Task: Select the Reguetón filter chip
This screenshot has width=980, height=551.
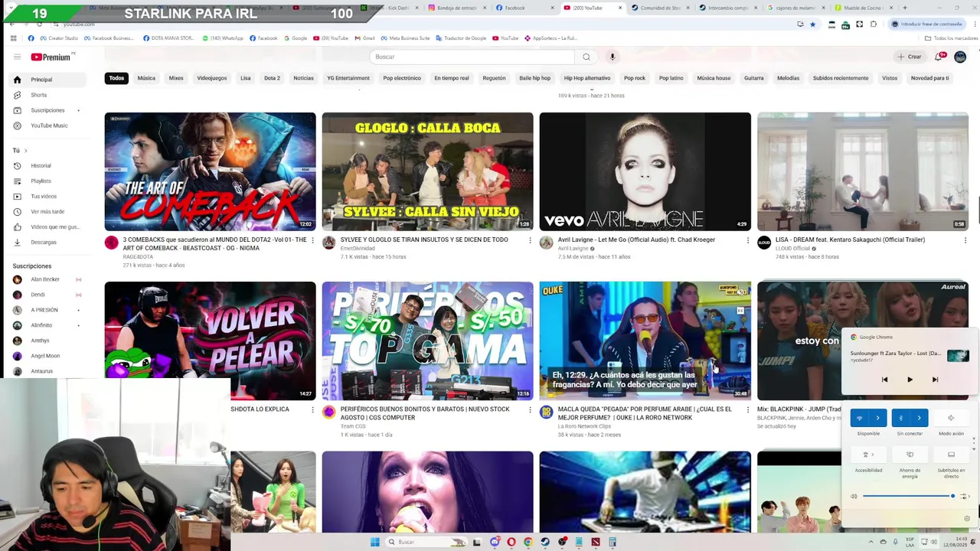Action: (494, 78)
